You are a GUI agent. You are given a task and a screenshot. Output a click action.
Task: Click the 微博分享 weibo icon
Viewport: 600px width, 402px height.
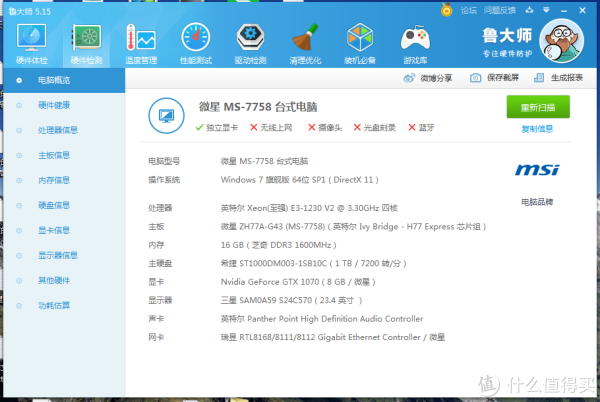pos(409,78)
